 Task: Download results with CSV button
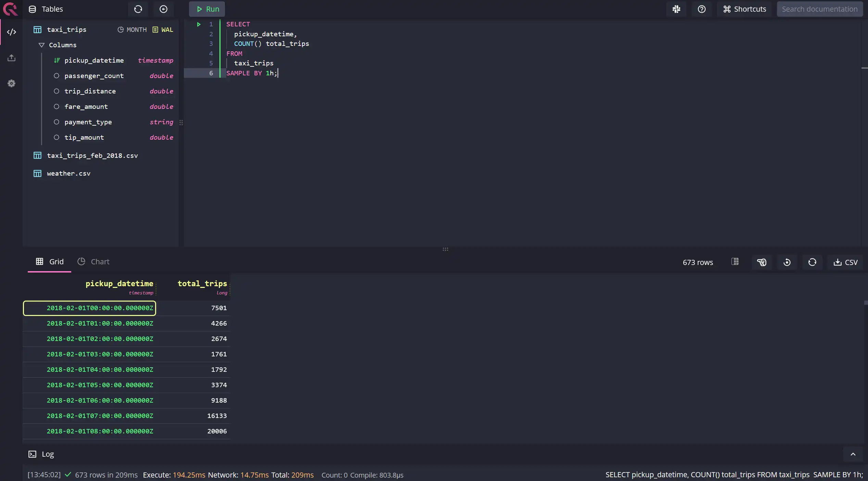(845, 262)
